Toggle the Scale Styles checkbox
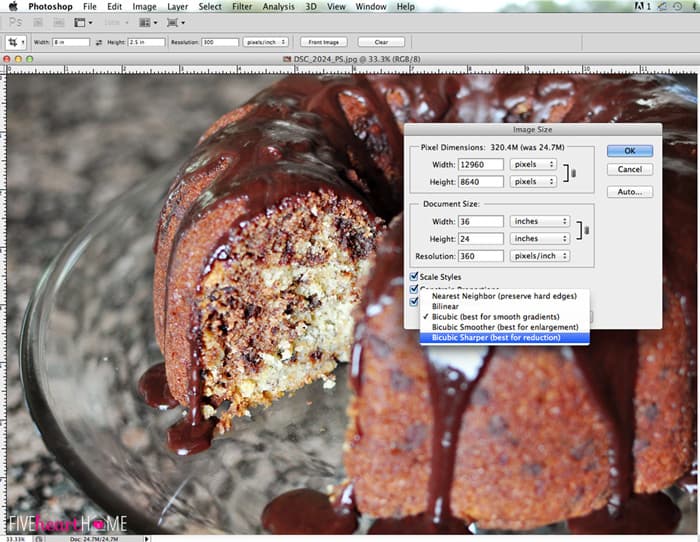The width and height of the screenshot is (700, 542). (414, 276)
